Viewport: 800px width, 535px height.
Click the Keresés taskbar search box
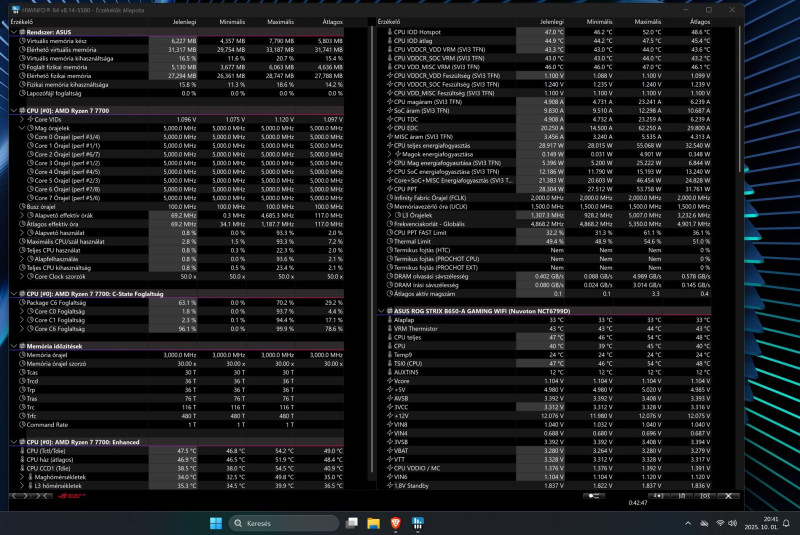pyautogui.click(x=284, y=523)
